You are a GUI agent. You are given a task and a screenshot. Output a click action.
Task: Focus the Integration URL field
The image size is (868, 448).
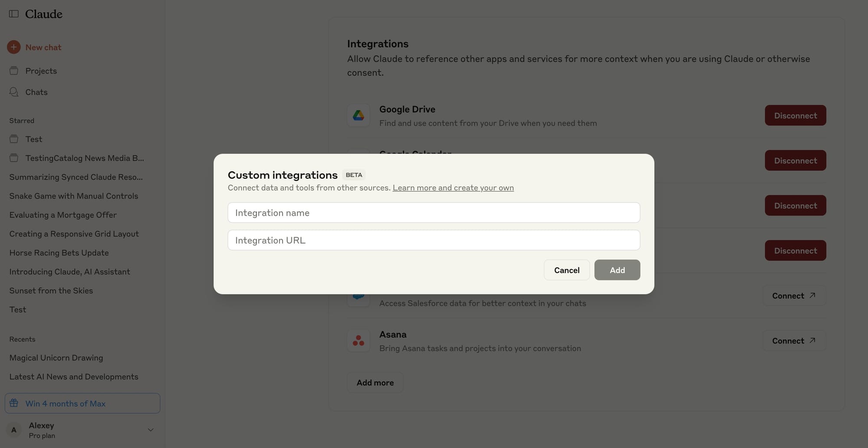pyautogui.click(x=434, y=240)
